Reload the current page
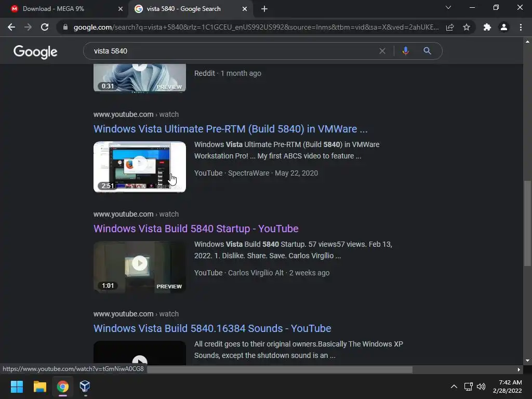Viewport: 532px width, 399px height. (45, 27)
